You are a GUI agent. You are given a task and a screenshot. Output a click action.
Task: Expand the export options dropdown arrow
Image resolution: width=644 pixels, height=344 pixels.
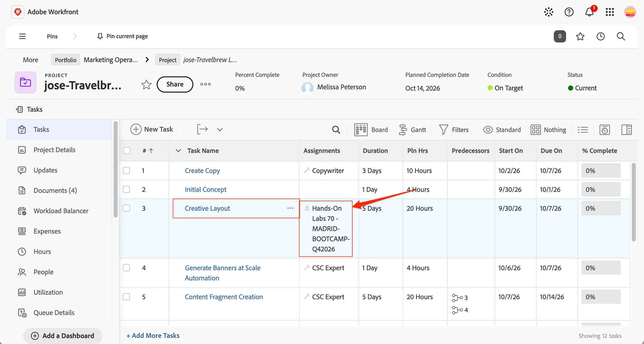click(x=220, y=130)
